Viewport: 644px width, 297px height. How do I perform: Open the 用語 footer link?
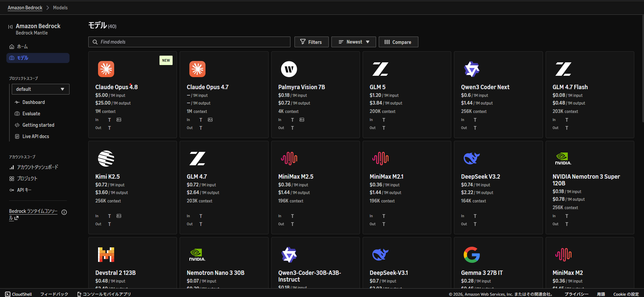click(x=601, y=294)
